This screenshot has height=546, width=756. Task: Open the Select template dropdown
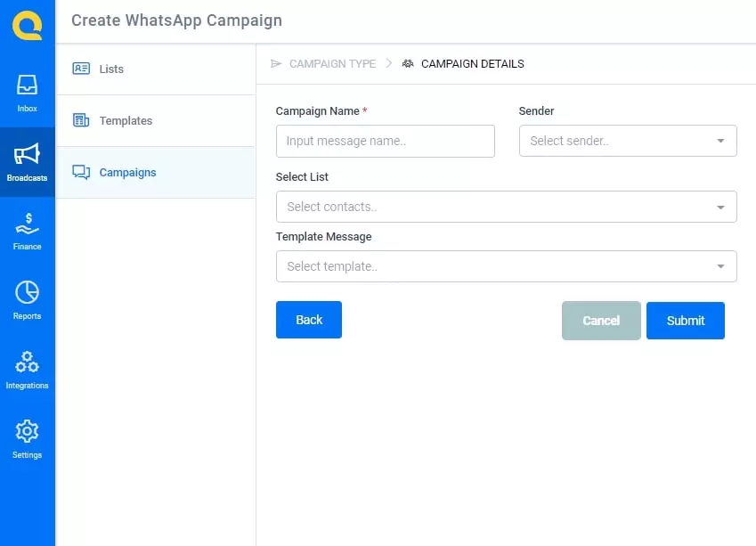pos(507,266)
